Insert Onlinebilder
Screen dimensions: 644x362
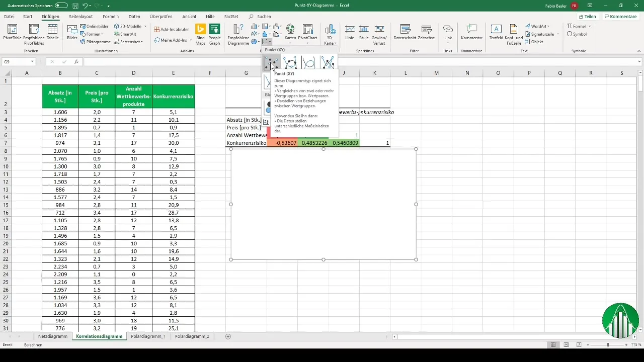pos(94,26)
